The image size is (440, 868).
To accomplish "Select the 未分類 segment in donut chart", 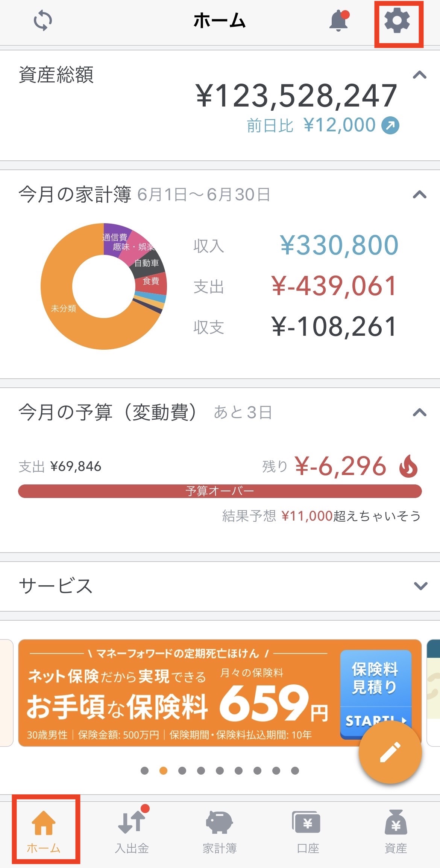I will click(x=63, y=308).
